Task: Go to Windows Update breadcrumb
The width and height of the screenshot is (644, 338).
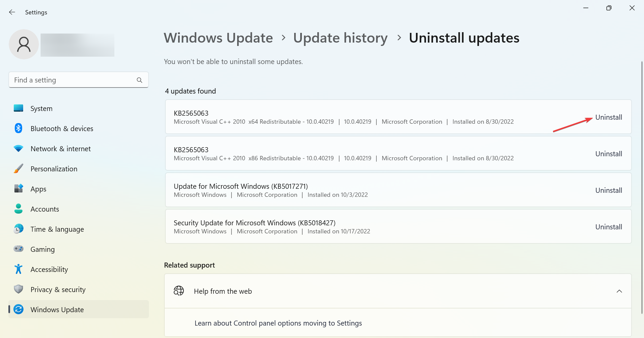Action: (218, 38)
